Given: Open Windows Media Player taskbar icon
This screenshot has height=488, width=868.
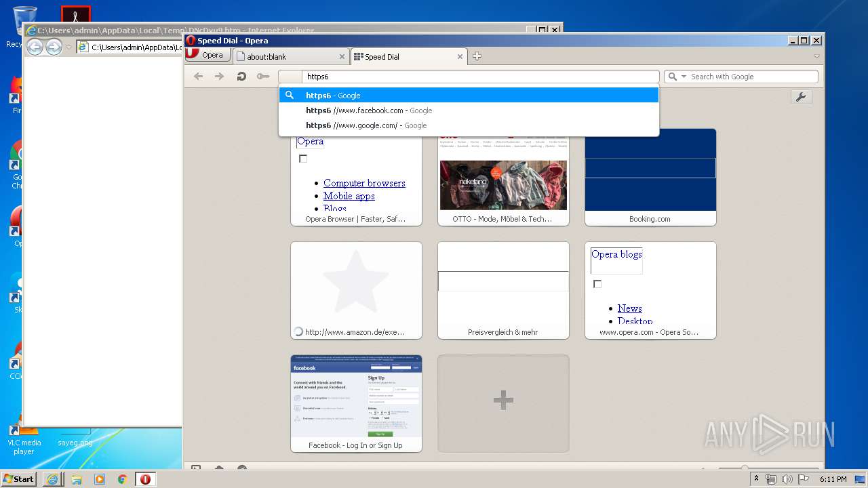Looking at the screenshot, I should pyautogui.click(x=100, y=479).
